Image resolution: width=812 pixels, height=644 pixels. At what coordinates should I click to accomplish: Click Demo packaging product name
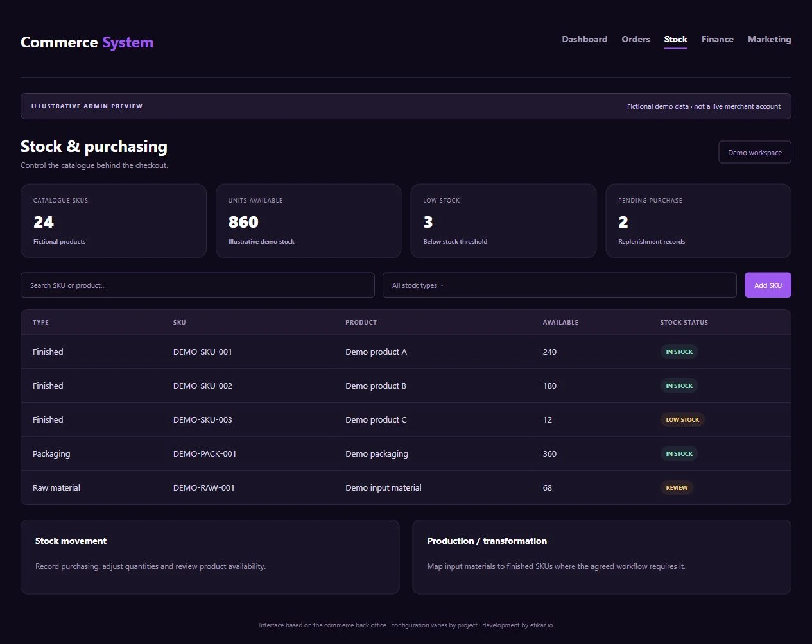tap(377, 453)
